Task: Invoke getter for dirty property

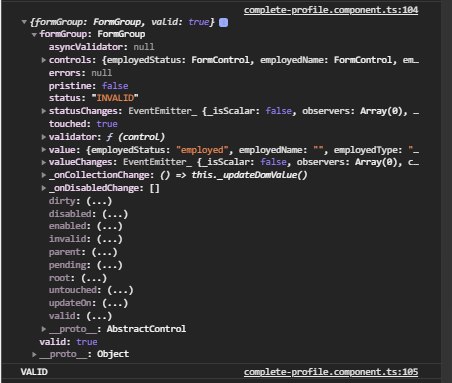Action: pos(99,201)
